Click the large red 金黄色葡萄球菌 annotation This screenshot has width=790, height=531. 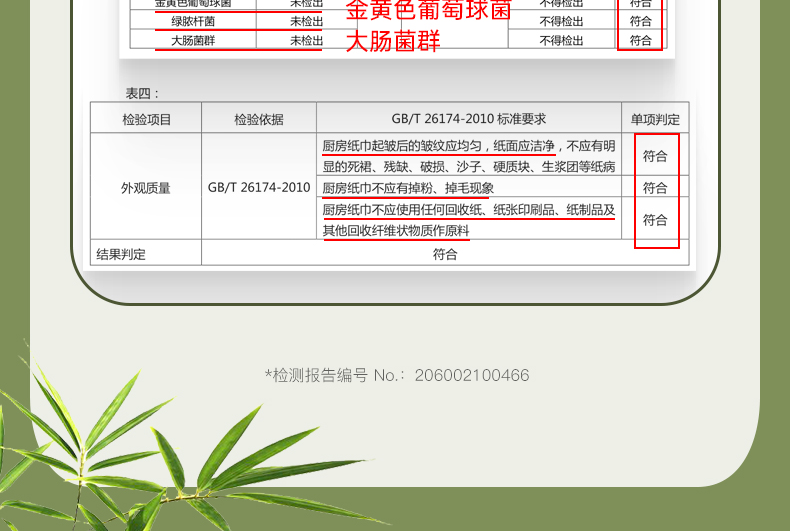[428, 10]
